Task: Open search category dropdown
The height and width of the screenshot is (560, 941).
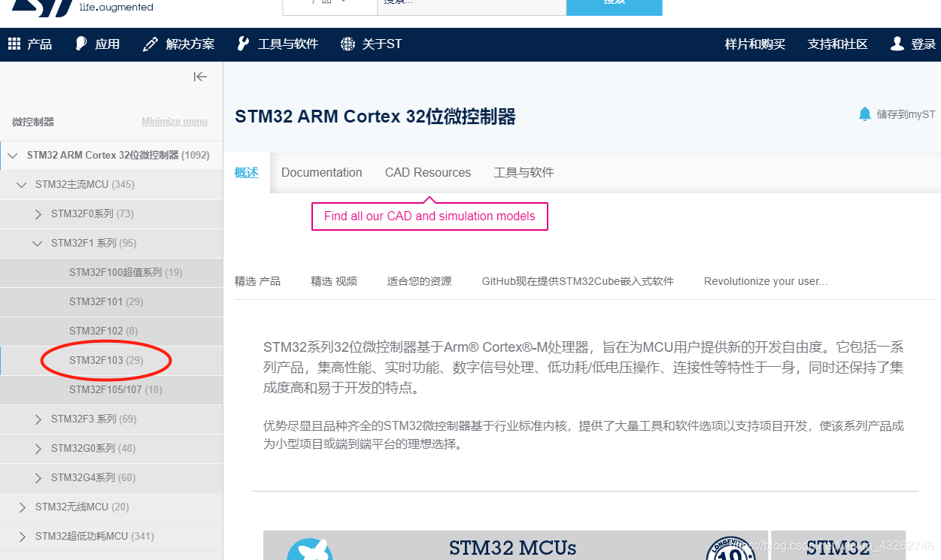Action: coord(330,7)
